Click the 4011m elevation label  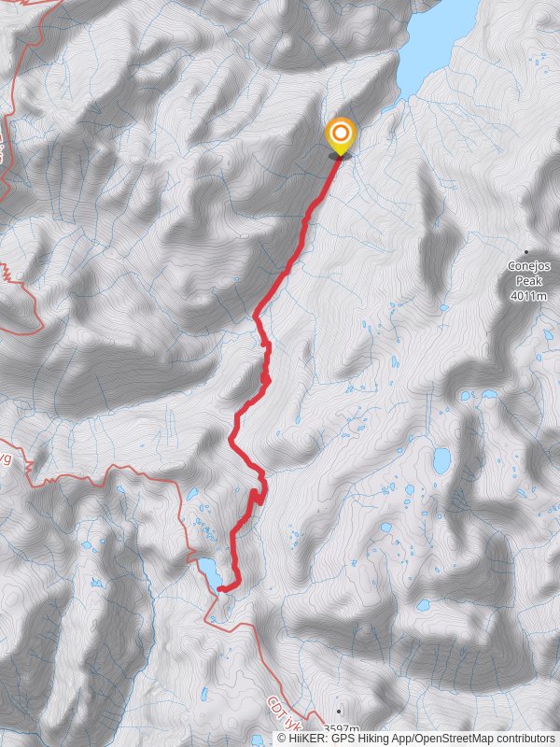528,296
